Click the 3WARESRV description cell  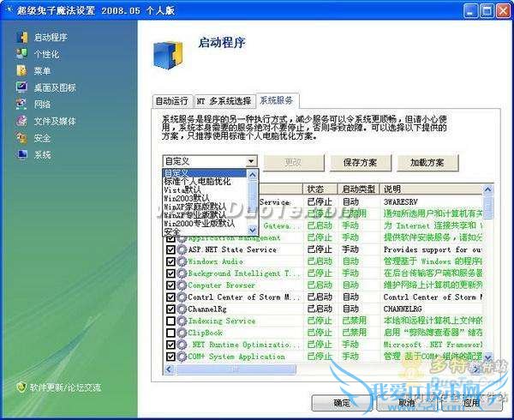(x=431, y=202)
